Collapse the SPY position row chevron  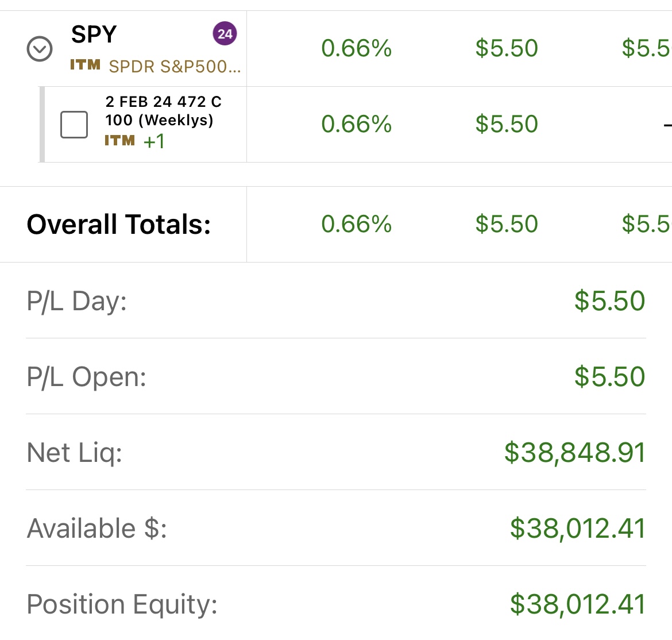40,49
